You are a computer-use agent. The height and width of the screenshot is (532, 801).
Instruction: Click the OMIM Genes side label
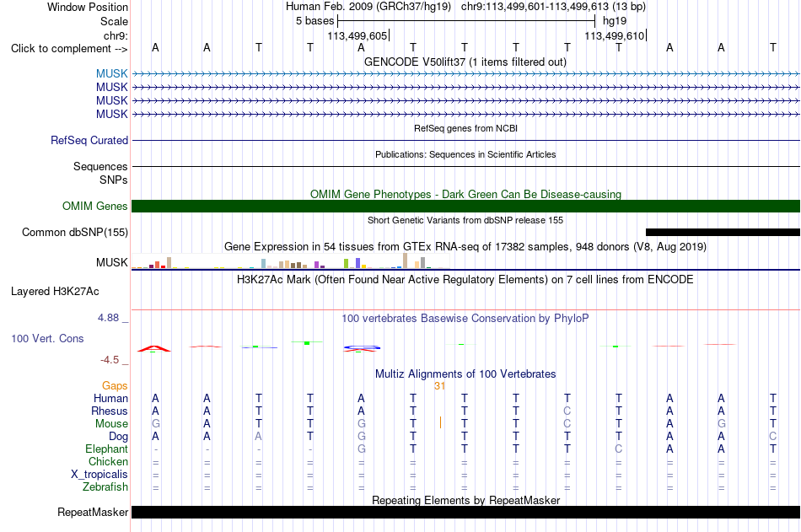pos(95,206)
